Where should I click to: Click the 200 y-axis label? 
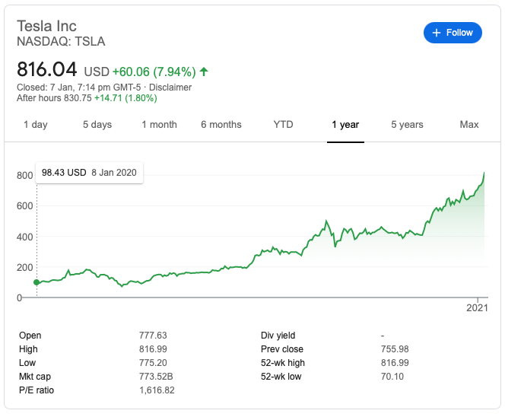point(25,267)
